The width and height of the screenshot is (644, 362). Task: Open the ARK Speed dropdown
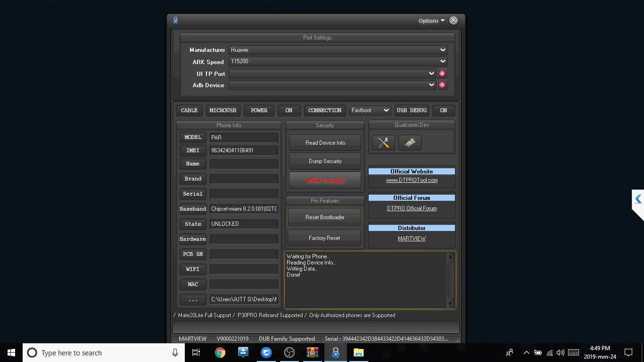pyautogui.click(x=338, y=61)
